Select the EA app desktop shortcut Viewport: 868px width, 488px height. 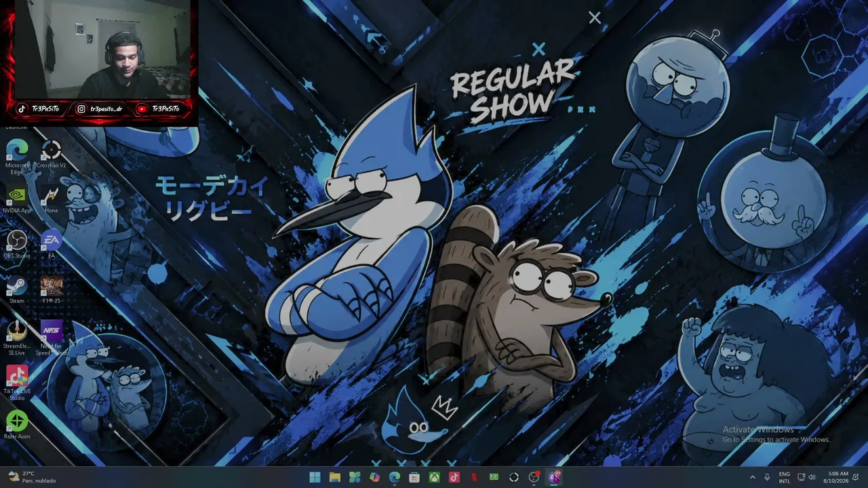coord(52,245)
